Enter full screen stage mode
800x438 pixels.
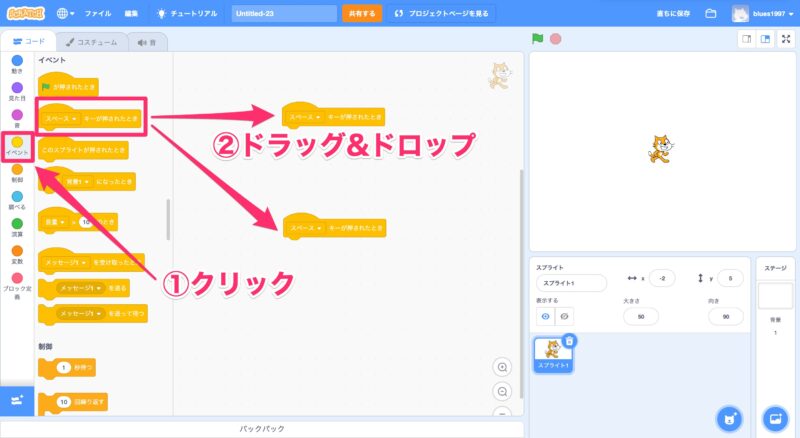pyautogui.click(x=786, y=39)
